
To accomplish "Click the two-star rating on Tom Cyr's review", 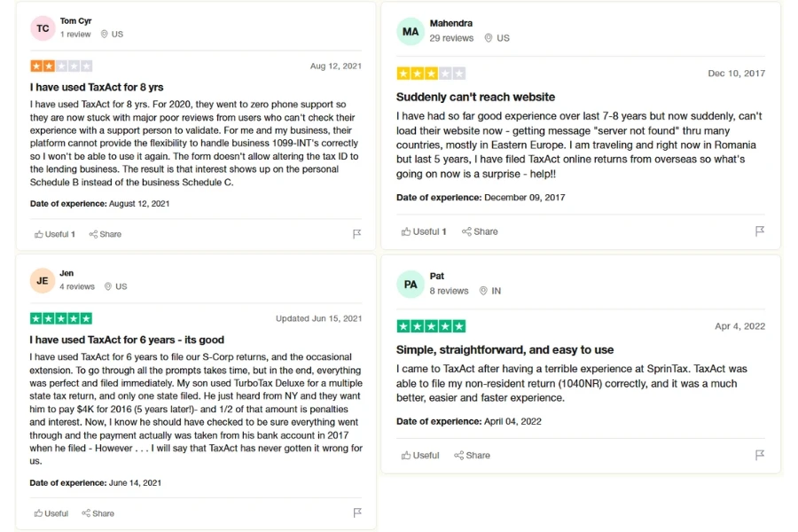I will pos(61,66).
